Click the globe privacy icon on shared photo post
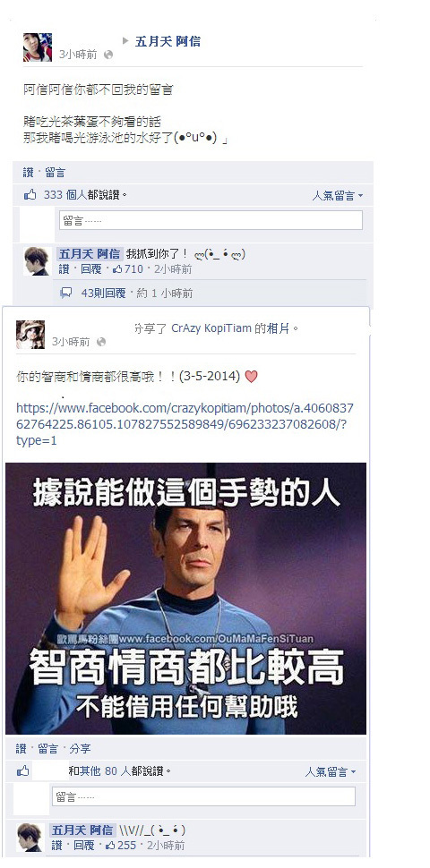This screenshot has width=430, height=868. coord(101,342)
